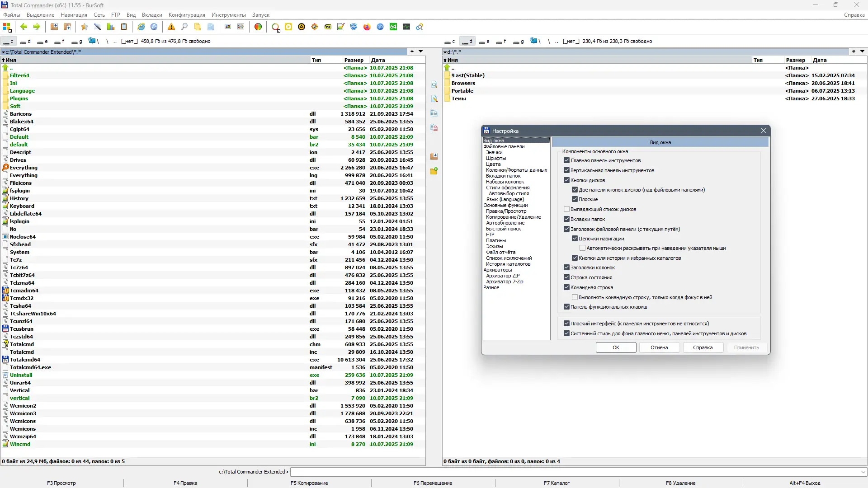Open command line history dropdown arrow

863,472
